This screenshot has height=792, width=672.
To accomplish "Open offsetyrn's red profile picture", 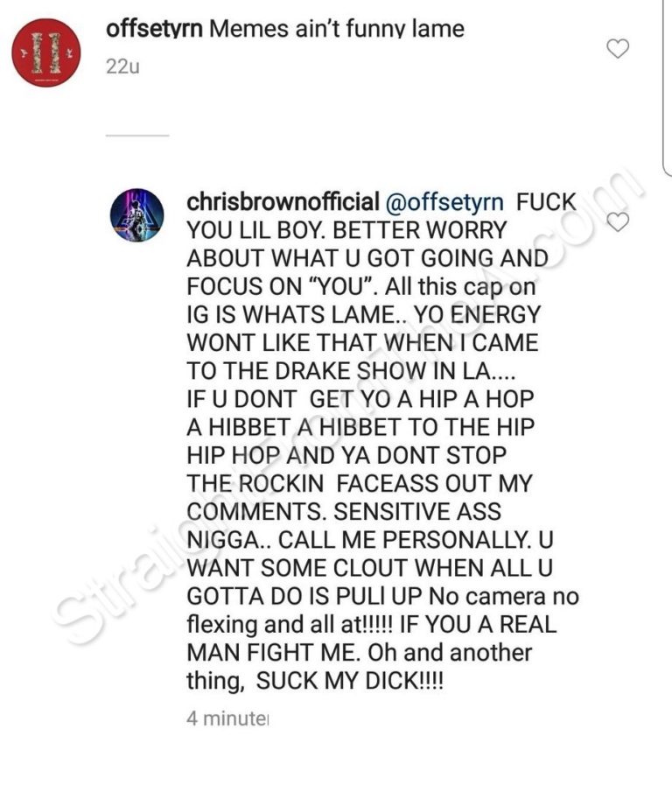I will click(x=46, y=53).
